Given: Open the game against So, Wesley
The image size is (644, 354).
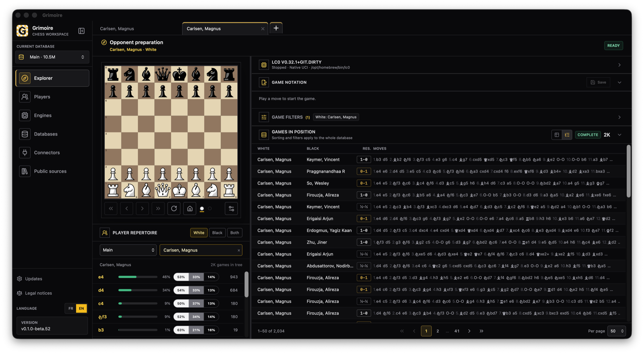Looking at the screenshot, I should [x=438, y=183].
